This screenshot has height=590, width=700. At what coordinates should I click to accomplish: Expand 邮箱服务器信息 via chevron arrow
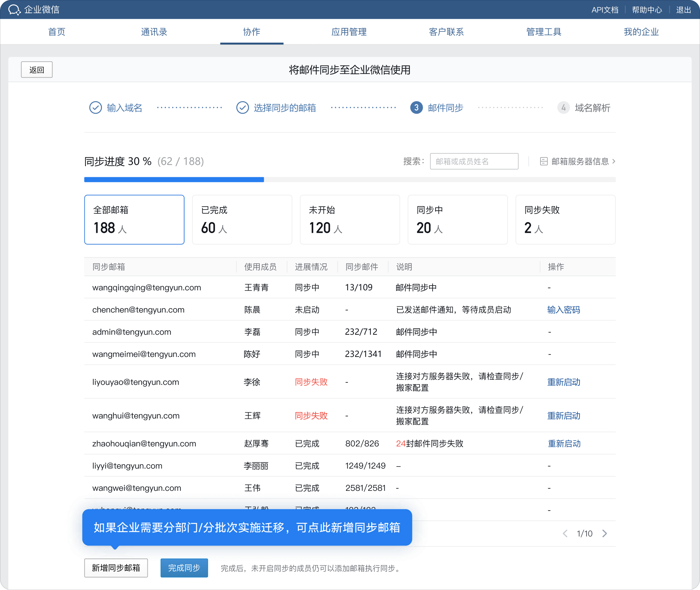pos(614,161)
